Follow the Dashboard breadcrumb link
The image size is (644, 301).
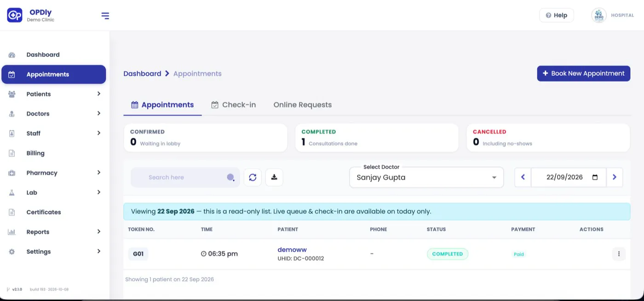[142, 74]
